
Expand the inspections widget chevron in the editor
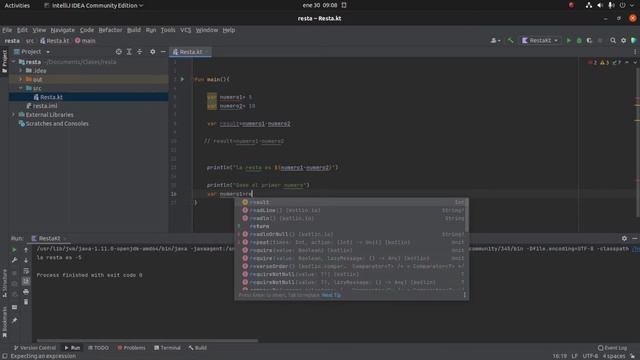635,62
